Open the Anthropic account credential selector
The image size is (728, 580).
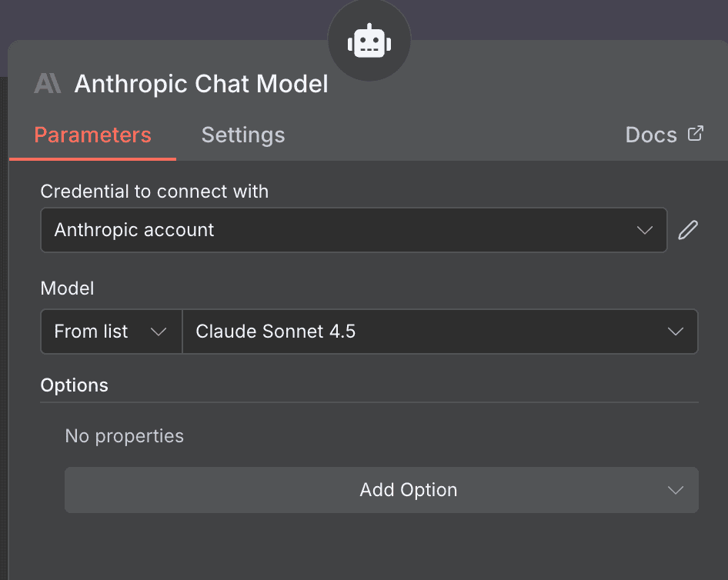(x=353, y=229)
